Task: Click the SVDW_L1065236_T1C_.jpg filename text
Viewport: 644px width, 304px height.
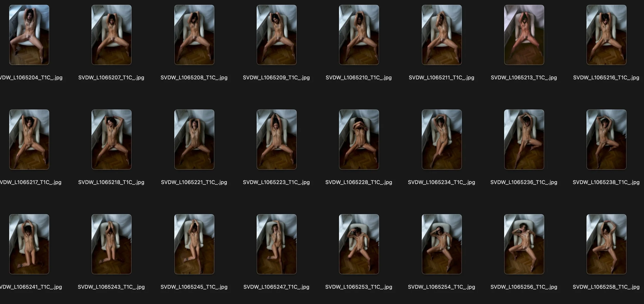Action: (x=524, y=182)
